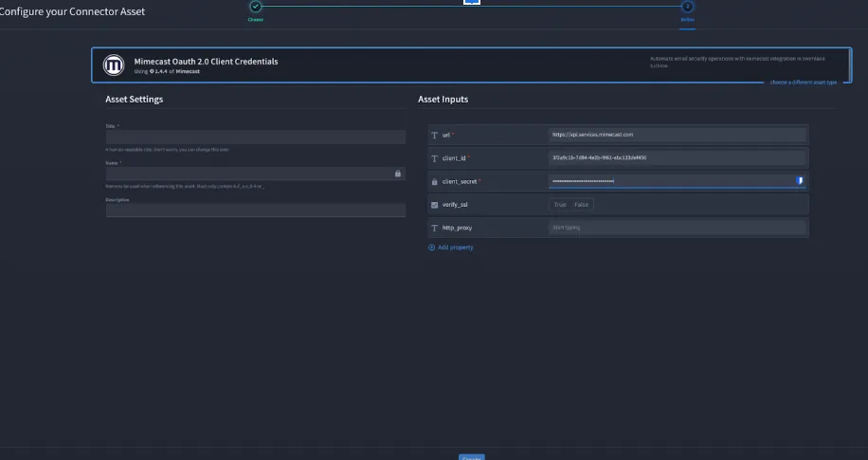Set verify_ssl to True
This screenshot has width=868, height=460.
pyautogui.click(x=560, y=205)
